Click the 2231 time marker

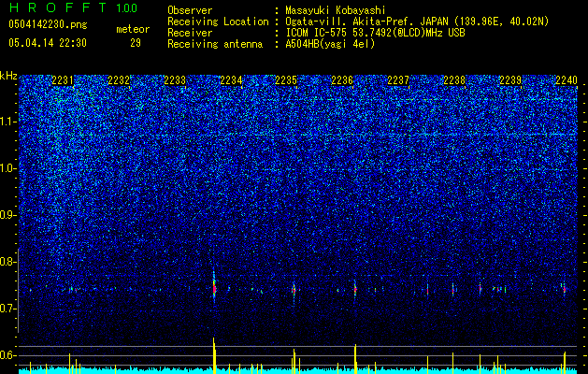click(x=63, y=80)
